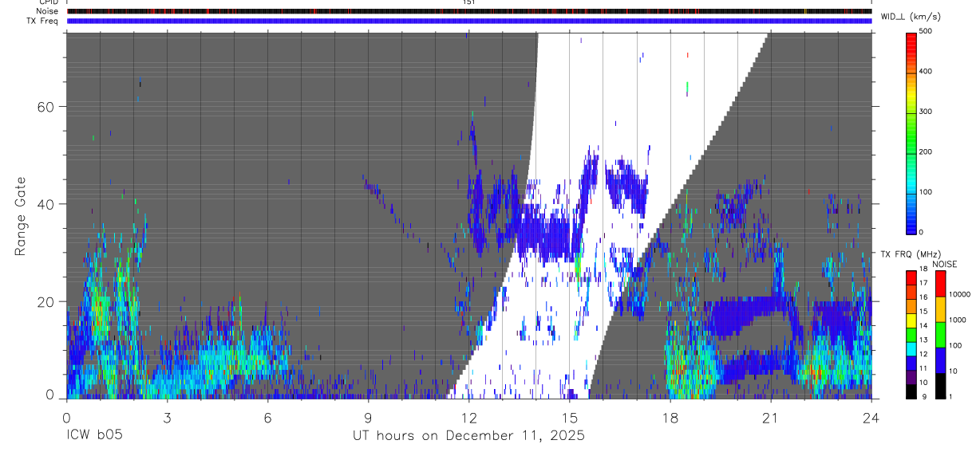Screen dimensions: 980x452
Task: Click the 'UT hours on December 11, 2025' label
Action: tap(469, 436)
